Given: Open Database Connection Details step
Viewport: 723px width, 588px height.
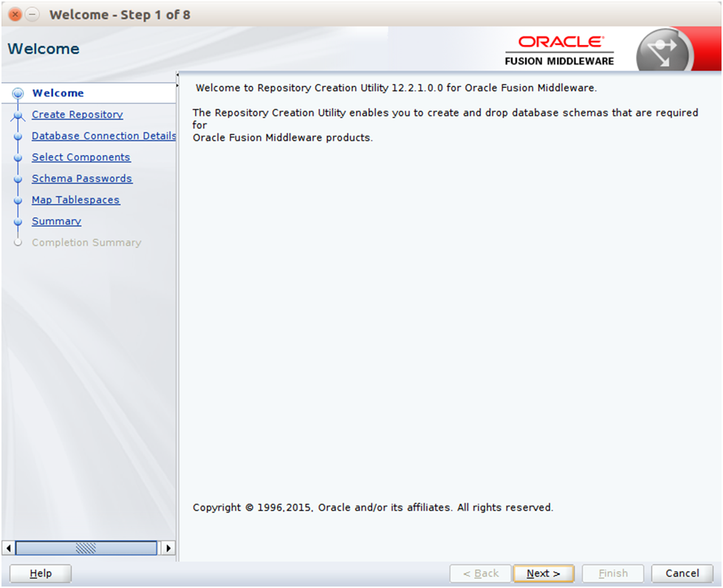Looking at the screenshot, I should (x=103, y=136).
